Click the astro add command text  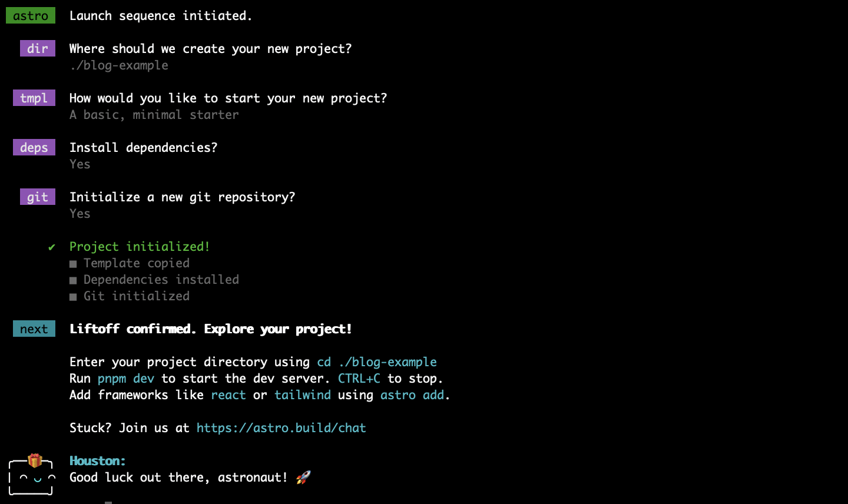(x=412, y=395)
